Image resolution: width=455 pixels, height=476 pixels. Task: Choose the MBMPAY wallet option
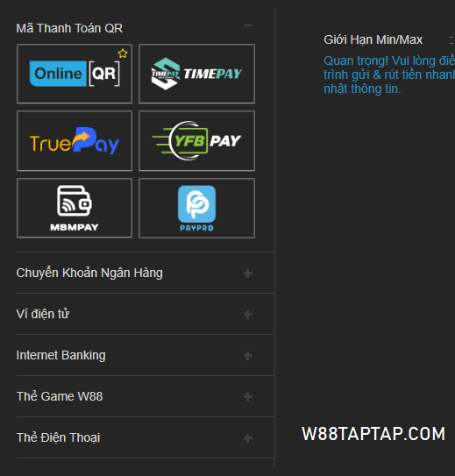point(75,208)
